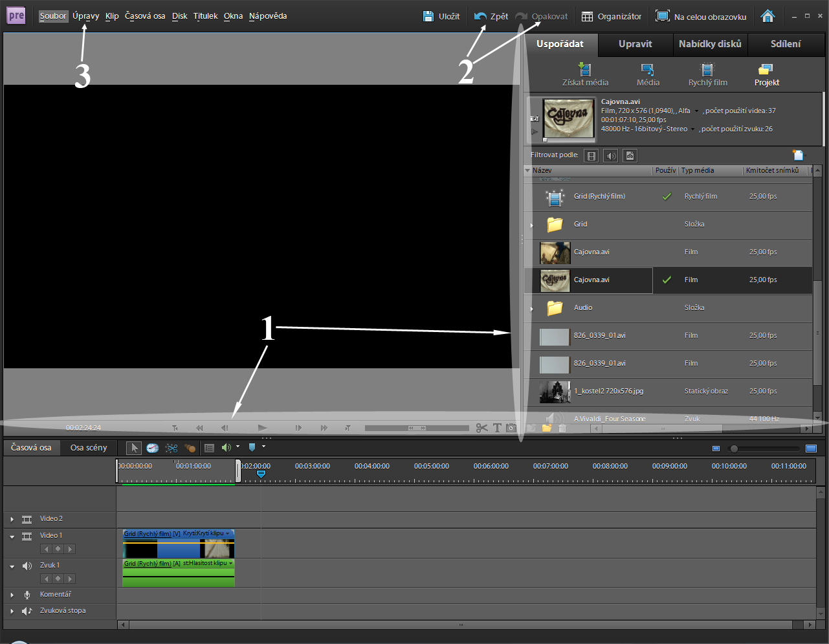Expand the Video 2 track

[x=12, y=519]
